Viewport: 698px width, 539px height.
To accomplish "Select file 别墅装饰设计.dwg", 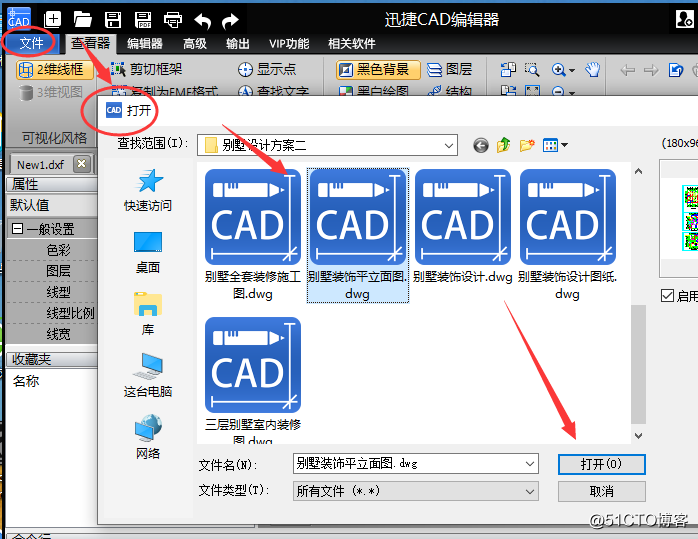I will pos(463,227).
